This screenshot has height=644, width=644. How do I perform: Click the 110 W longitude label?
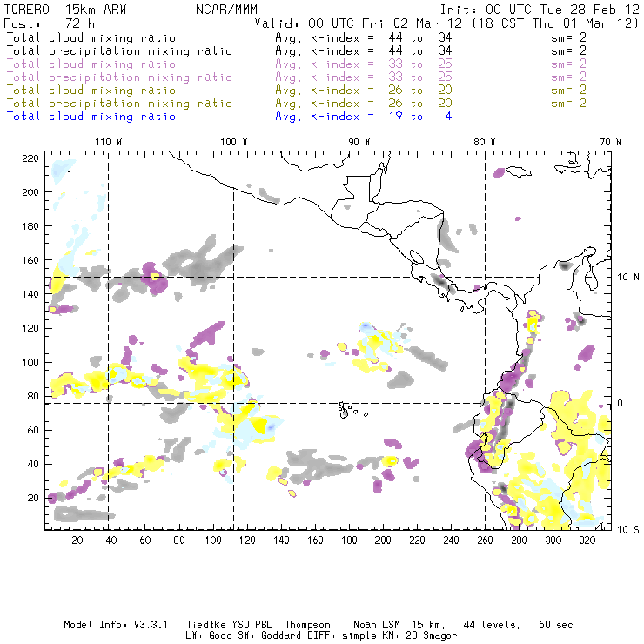[x=108, y=142]
